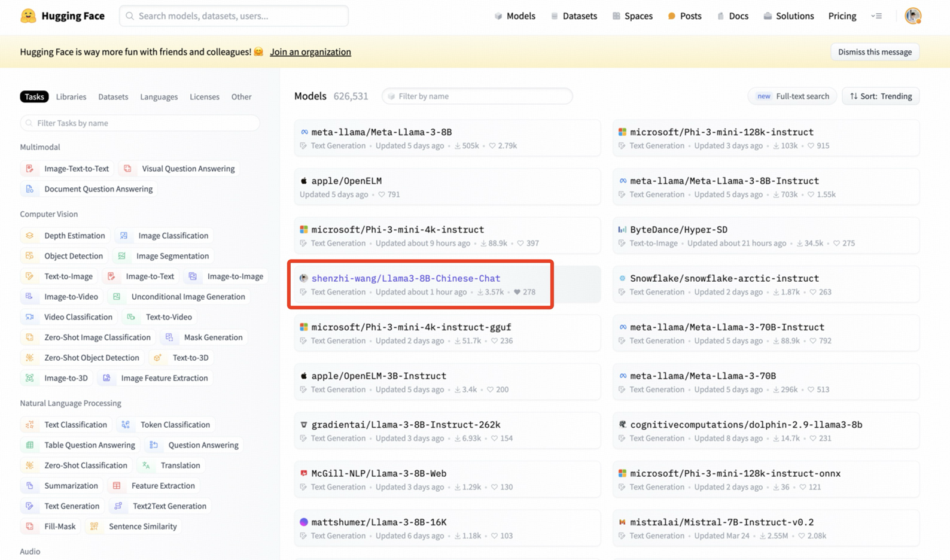Select the Text-to-Video task icon
Screen dimensions: 950x560
[x=131, y=317]
